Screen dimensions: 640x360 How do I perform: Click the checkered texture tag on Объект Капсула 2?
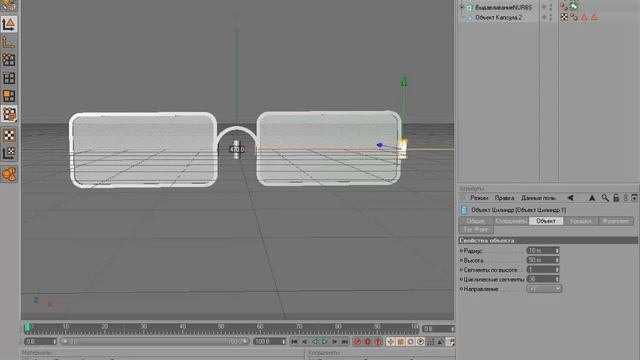click(x=564, y=17)
